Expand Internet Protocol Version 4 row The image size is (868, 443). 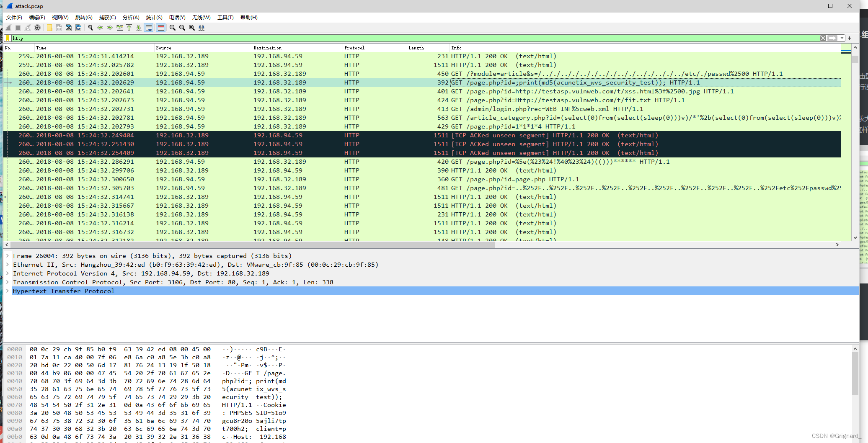pyautogui.click(x=7, y=273)
